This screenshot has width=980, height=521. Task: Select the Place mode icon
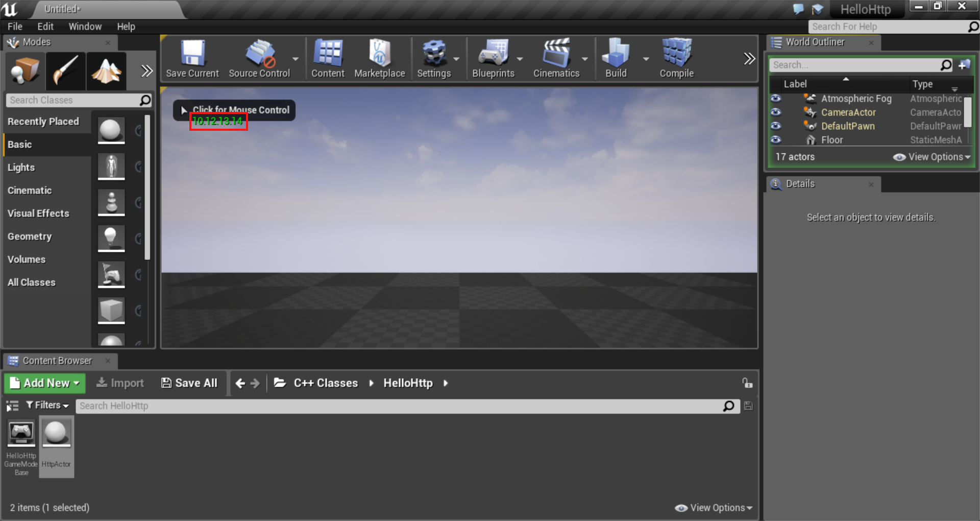[24, 71]
